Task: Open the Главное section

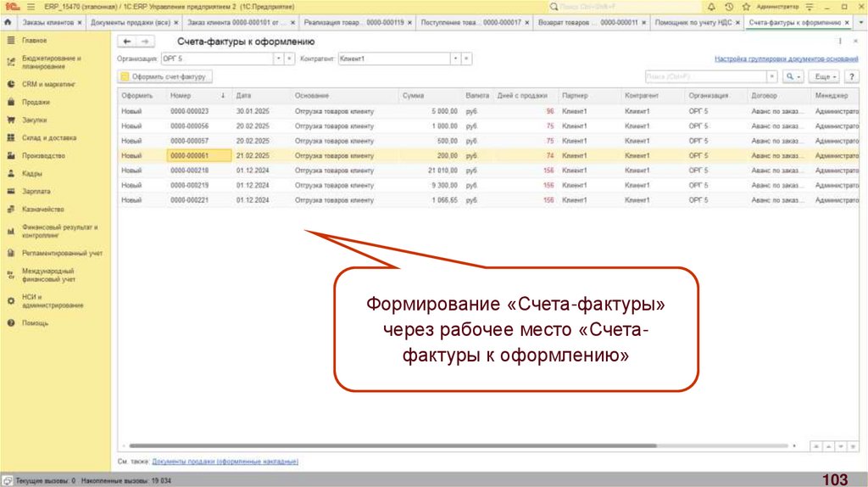Action: 34,41
